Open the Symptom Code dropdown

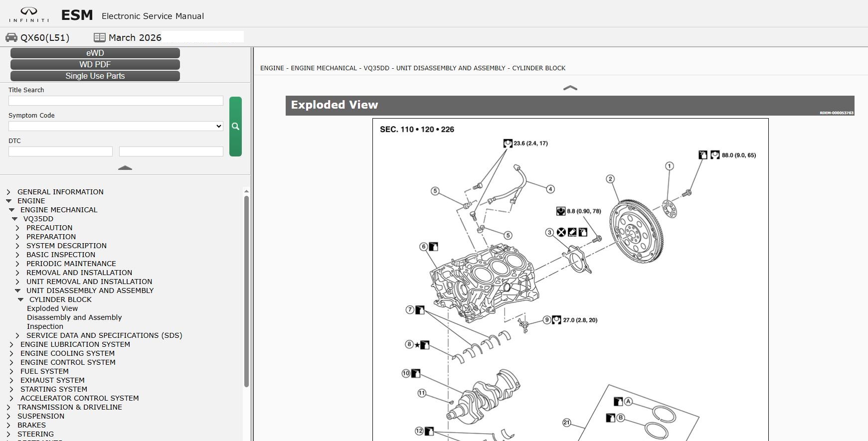click(x=116, y=126)
